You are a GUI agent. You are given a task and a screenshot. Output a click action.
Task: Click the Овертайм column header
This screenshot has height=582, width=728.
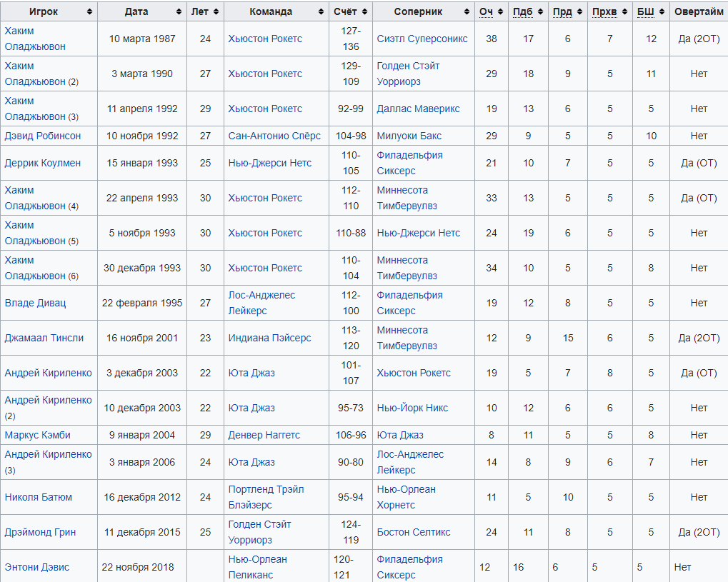(699, 12)
